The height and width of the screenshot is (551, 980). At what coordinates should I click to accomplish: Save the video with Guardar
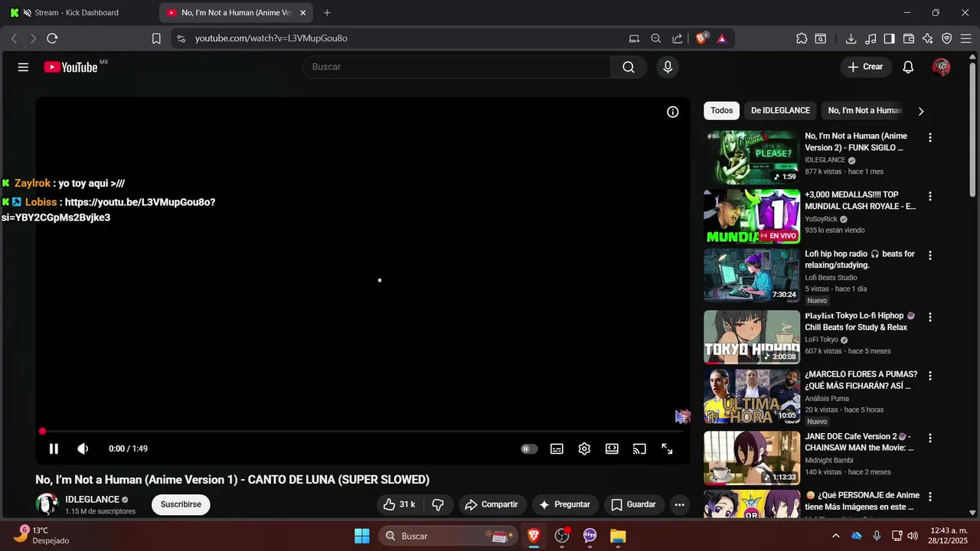(x=633, y=504)
